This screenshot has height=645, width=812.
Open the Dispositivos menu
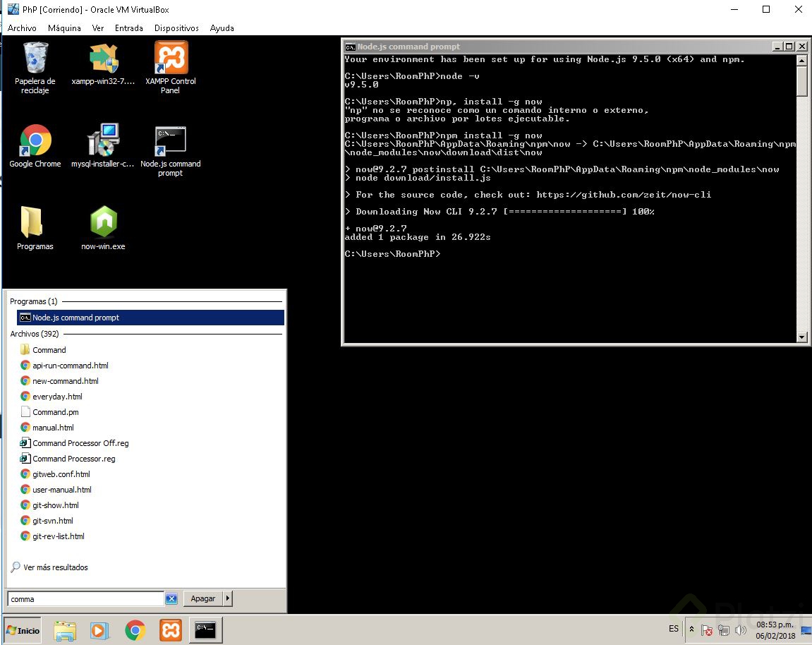176,28
